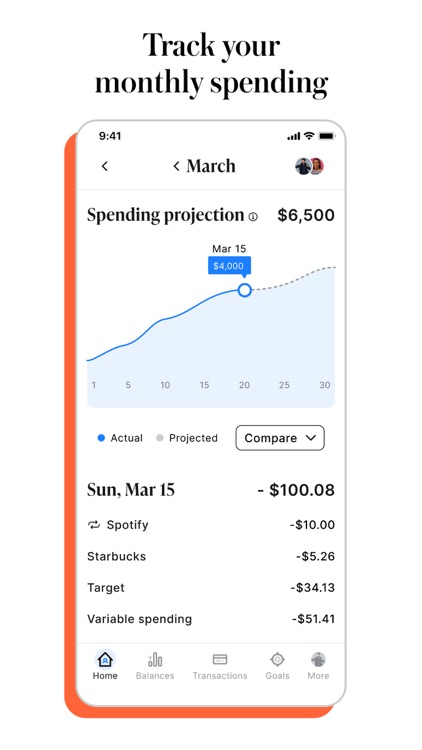Screen dimensions: 422x750
Task: Open the Goals target icon
Action: (x=278, y=660)
